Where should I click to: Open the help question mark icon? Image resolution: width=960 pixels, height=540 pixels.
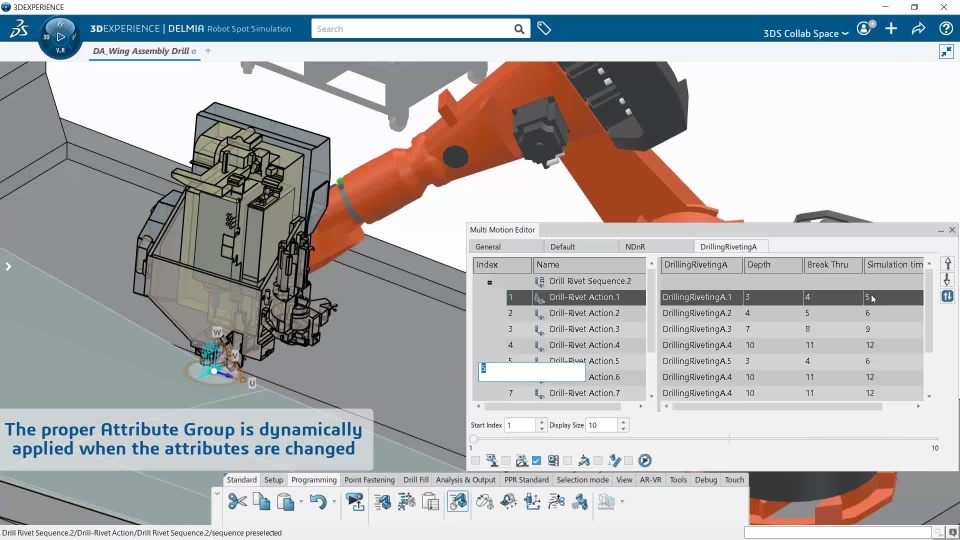pos(945,28)
